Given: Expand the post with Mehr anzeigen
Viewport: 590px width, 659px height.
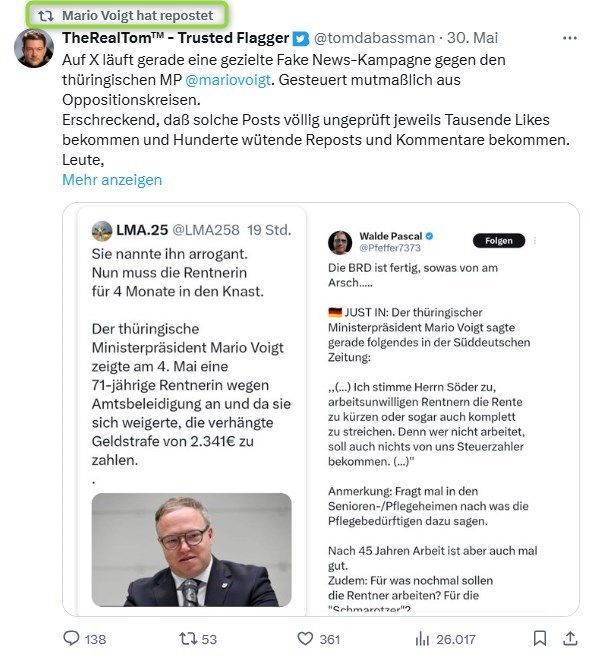Looking at the screenshot, I should click(112, 180).
